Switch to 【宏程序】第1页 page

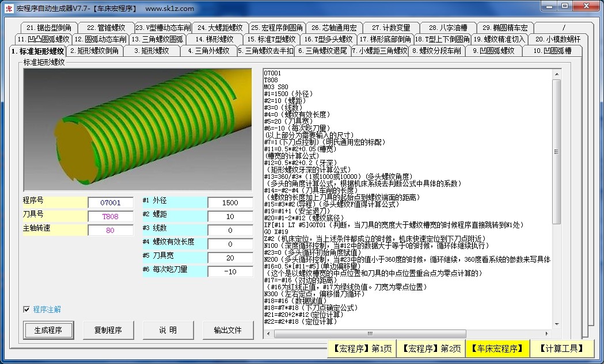[362, 348]
